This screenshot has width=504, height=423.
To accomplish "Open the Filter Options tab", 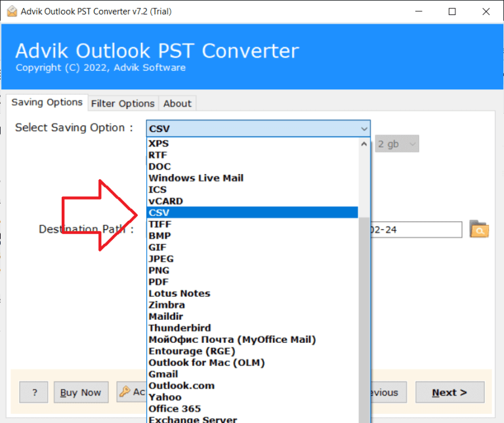I will click(x=123, y=104).
